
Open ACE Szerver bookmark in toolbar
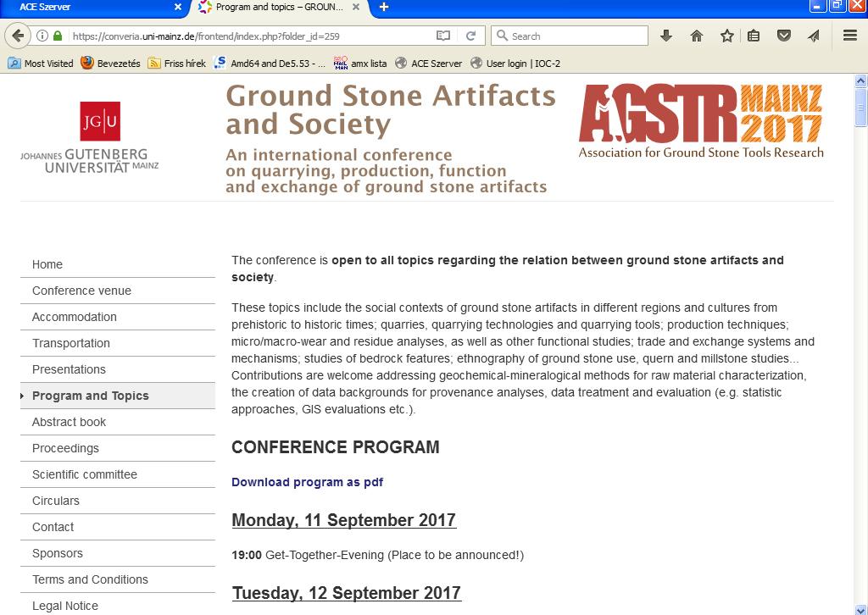click(428, 63)
